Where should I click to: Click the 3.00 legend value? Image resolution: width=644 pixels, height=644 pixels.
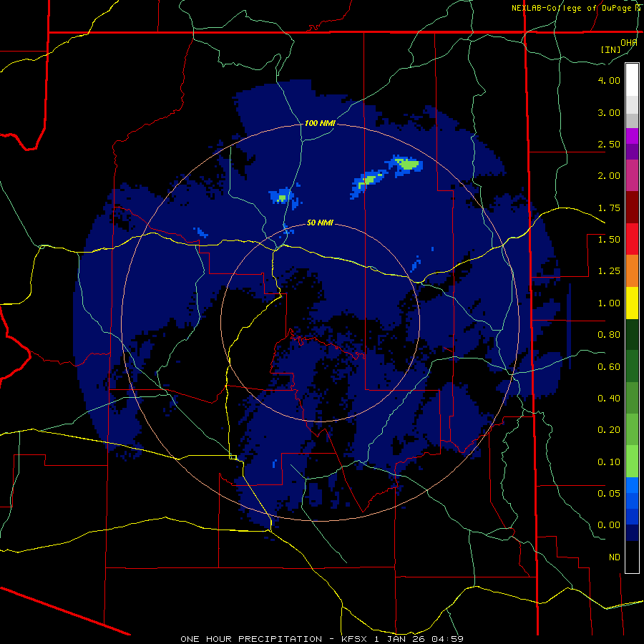[609, 112]
